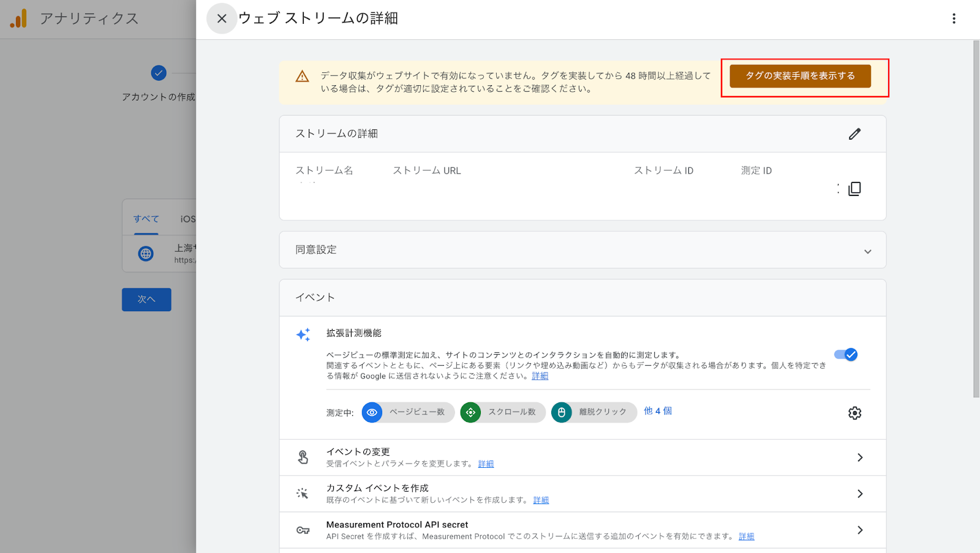
Task: Click the ストリーム名 label
Action: coord(324,170)
